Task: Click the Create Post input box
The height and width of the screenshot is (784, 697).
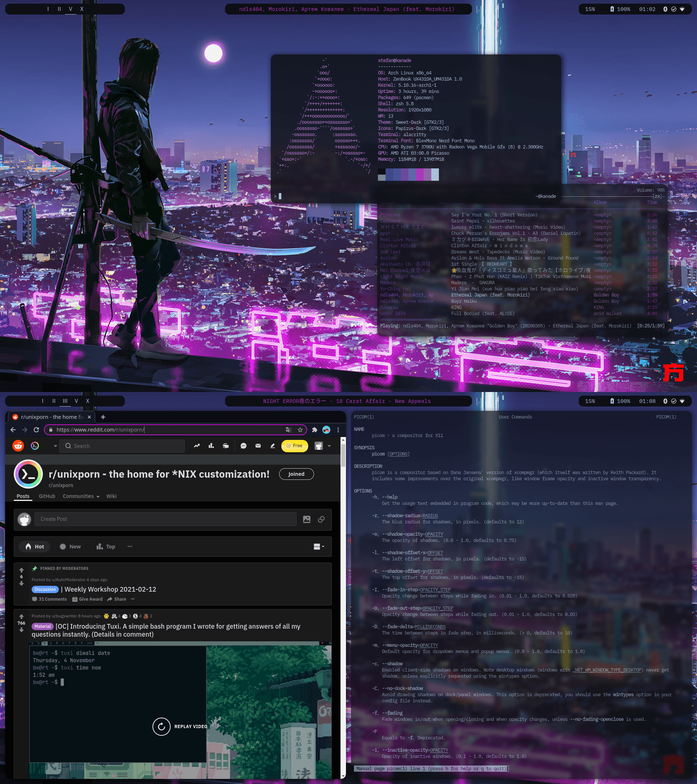Action: coord(165,519)
